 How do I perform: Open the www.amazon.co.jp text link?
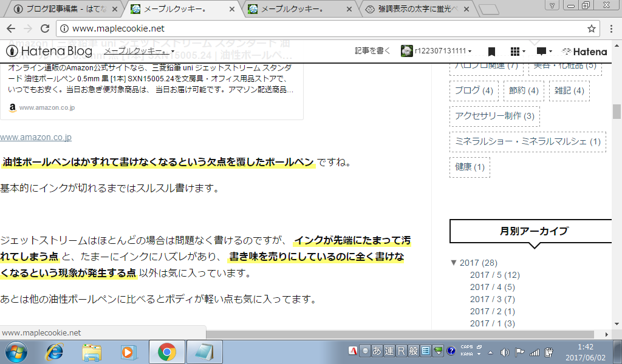tap(36, 137)
